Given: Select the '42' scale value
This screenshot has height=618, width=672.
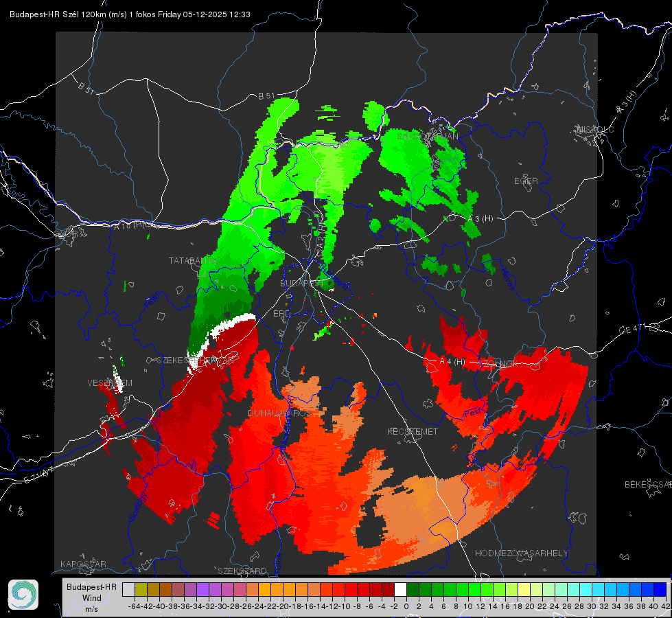Looking at the screenshot, I should pos(666,606).
